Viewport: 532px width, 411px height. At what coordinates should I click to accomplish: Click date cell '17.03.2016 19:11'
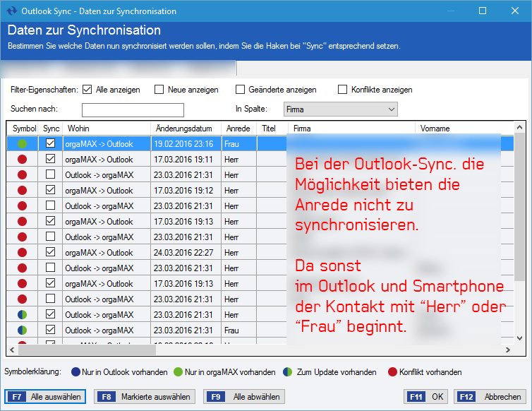pos(186,160)
